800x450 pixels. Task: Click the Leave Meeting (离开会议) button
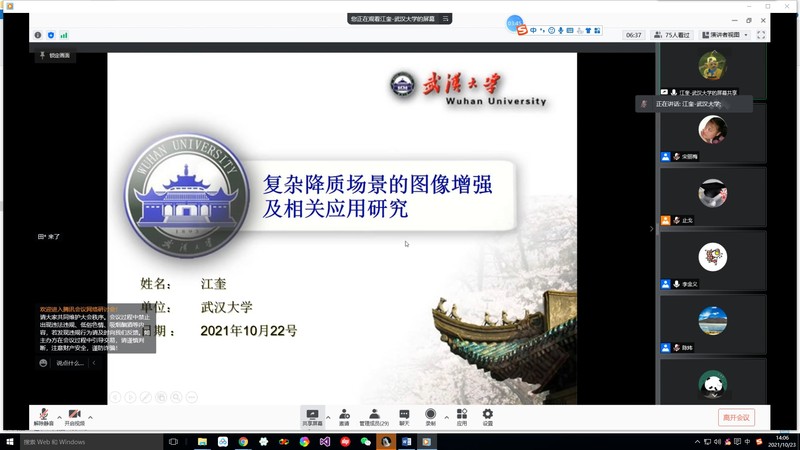pos(736,417)
